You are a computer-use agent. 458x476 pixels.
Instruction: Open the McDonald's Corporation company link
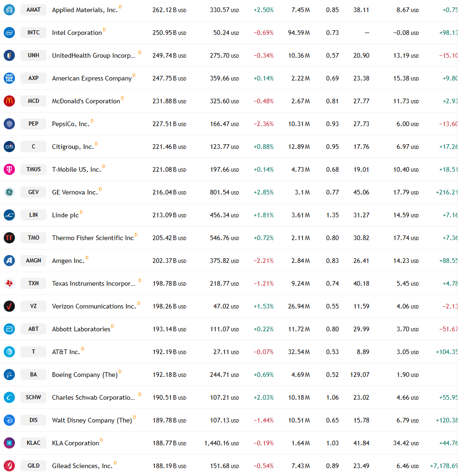(x=86, y=101)
